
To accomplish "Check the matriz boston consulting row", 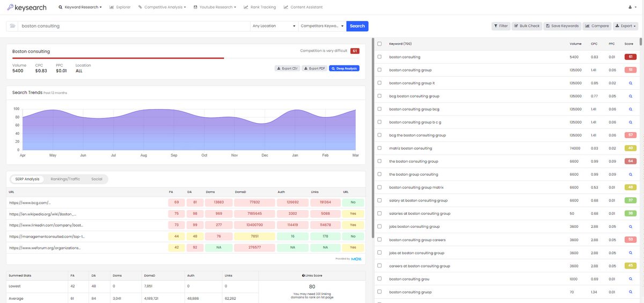I will click(x=379, y=148).
